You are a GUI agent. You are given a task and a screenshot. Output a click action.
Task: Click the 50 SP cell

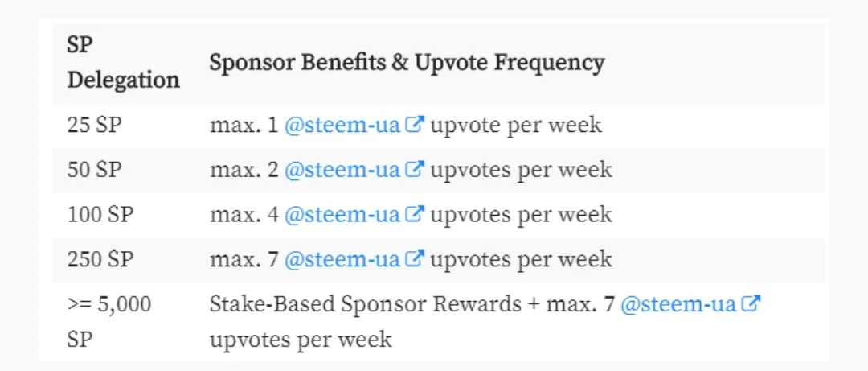(94, 171)
